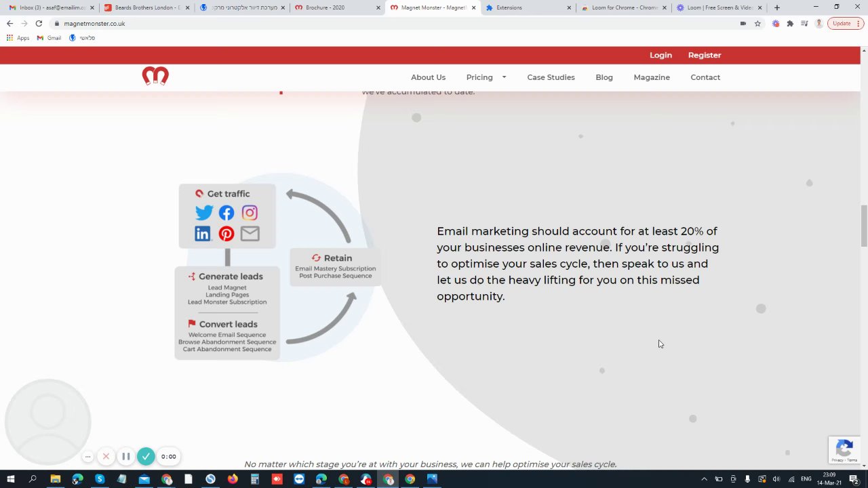This screenshot has height=488, width=868.
Task: Open the Apps shortcut in bookmarks bar
Action: pyautogui.click(x=18, y=38)
